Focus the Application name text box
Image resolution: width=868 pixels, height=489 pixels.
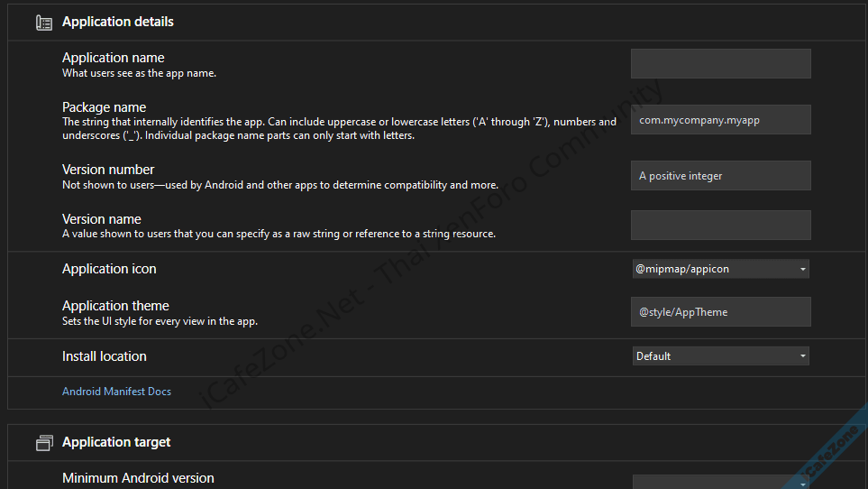click(720, 64)
